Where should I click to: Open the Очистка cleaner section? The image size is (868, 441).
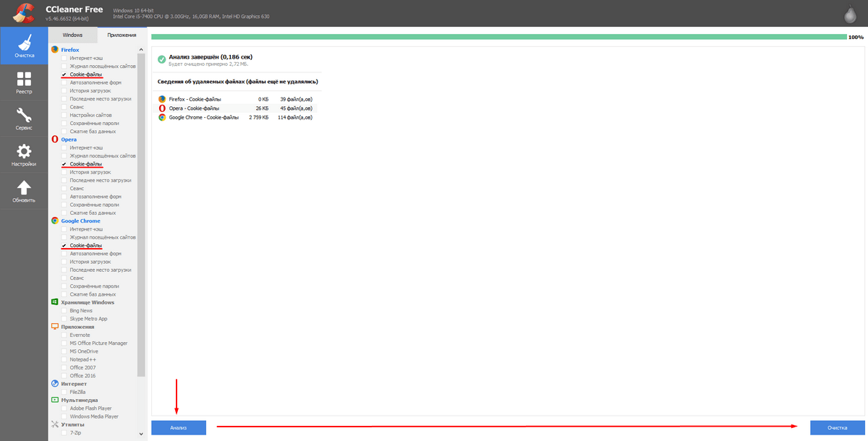click(24, 45)
